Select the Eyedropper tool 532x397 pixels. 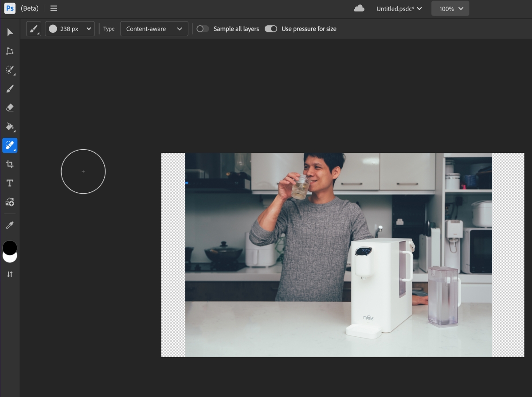pyautogui.click(x=10, y=226)
